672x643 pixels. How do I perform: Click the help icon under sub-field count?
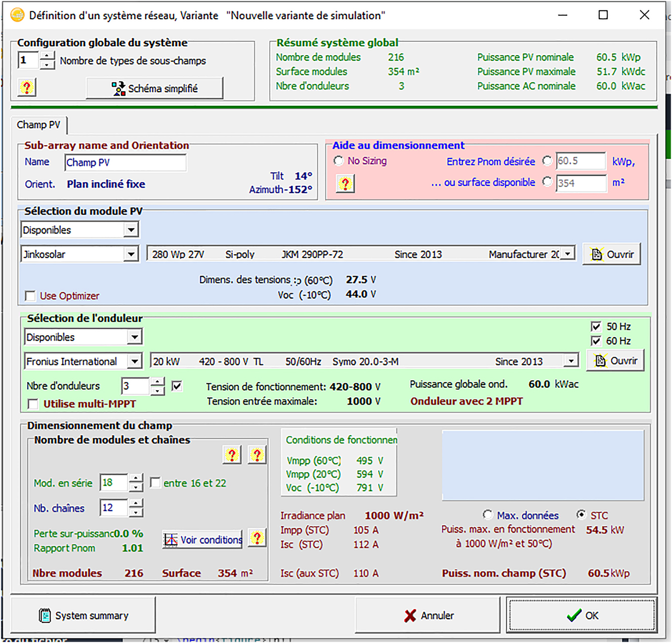[26, 88]
